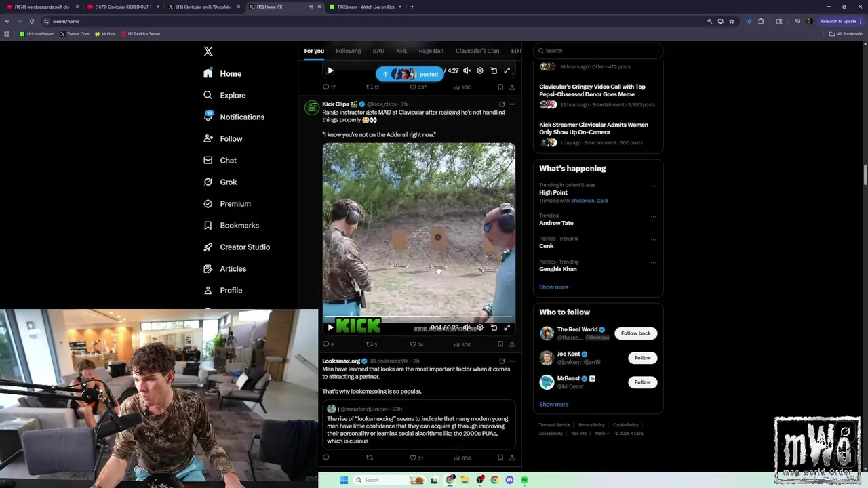868x488 pixels.
Task: Share the Kick Clips post
Action: [x=512, y=344]
